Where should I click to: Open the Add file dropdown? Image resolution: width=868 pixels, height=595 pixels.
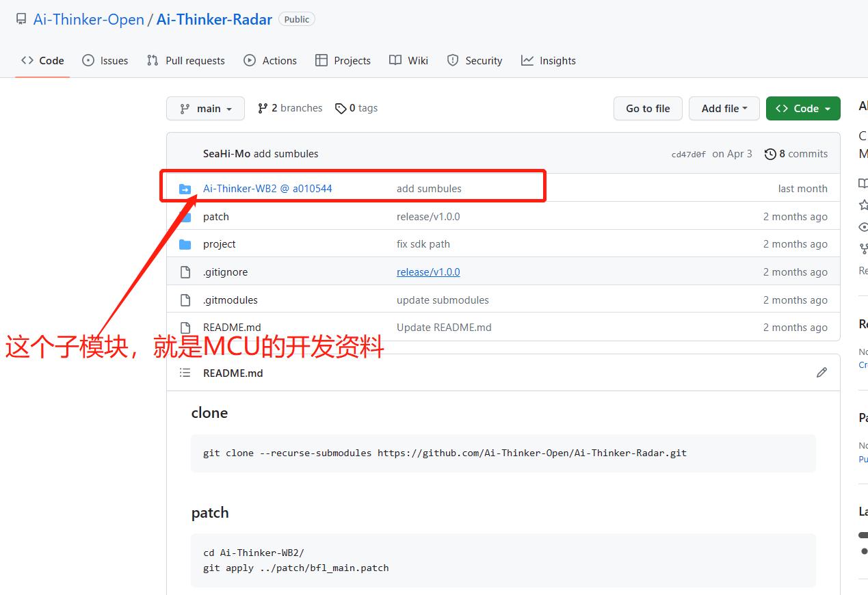pyautogui.click(x=724, y=108)
